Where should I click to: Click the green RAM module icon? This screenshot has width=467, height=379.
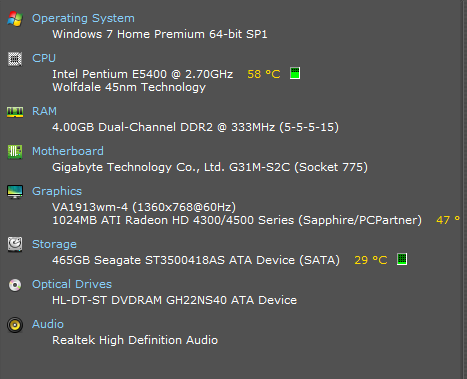[x=15, y=112]
